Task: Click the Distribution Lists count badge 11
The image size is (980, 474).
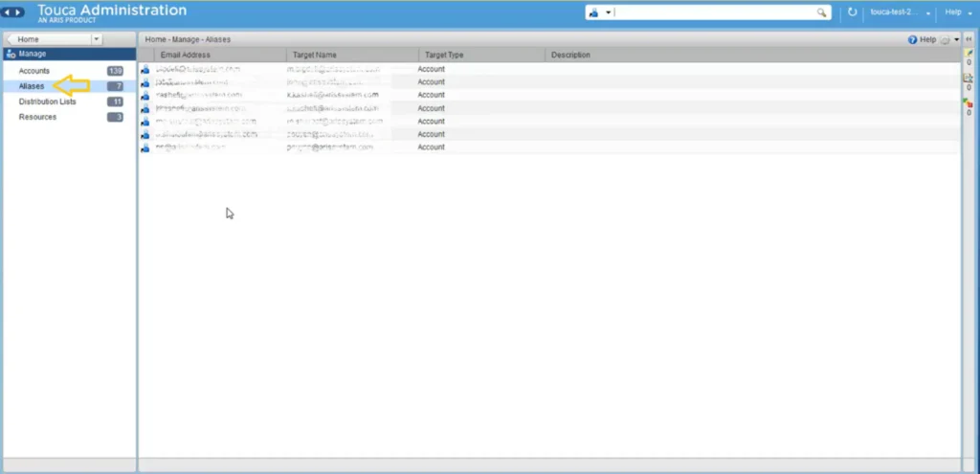Action: 115,102
